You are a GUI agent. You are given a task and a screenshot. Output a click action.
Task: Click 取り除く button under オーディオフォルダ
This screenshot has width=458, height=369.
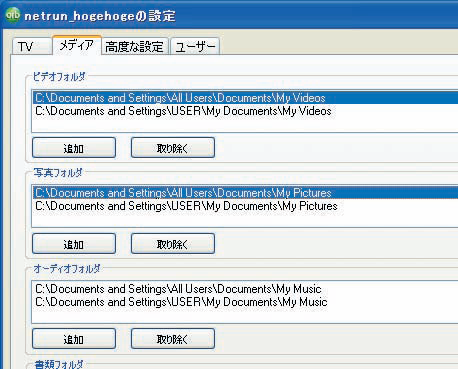click(x=173, y=339)
